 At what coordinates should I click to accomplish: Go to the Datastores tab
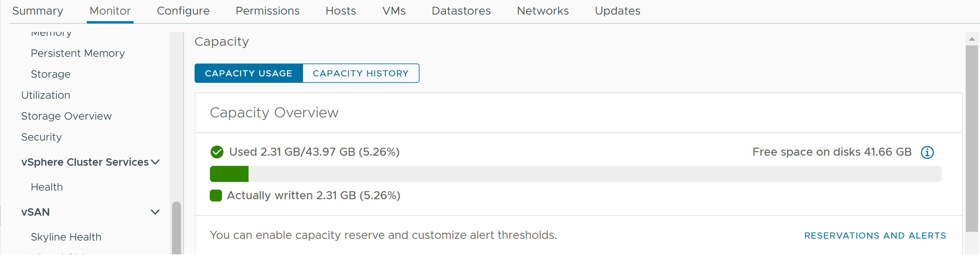(461, 11)
